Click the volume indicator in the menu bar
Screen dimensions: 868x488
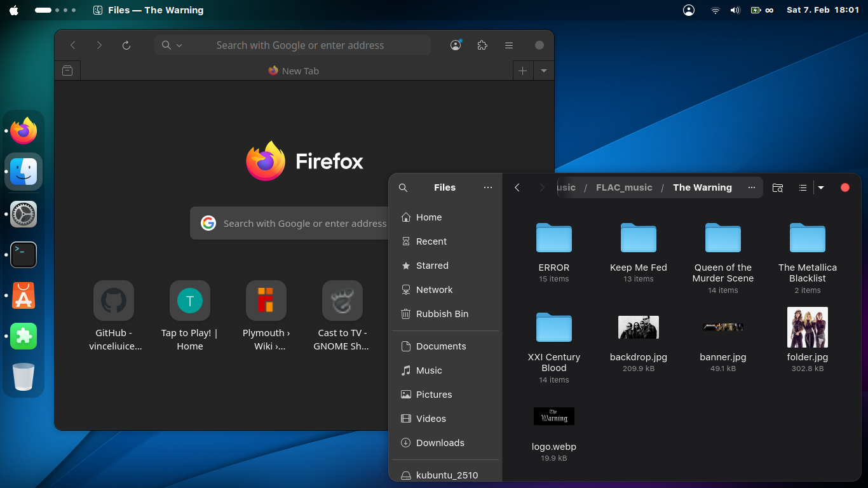pyautogui.click(x=735, y=10)
